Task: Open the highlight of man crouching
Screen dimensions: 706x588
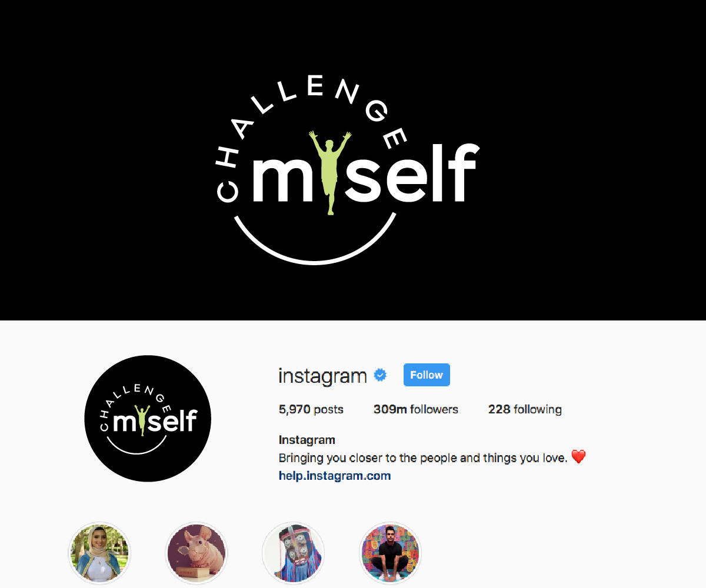Action: tap(391, 553)
